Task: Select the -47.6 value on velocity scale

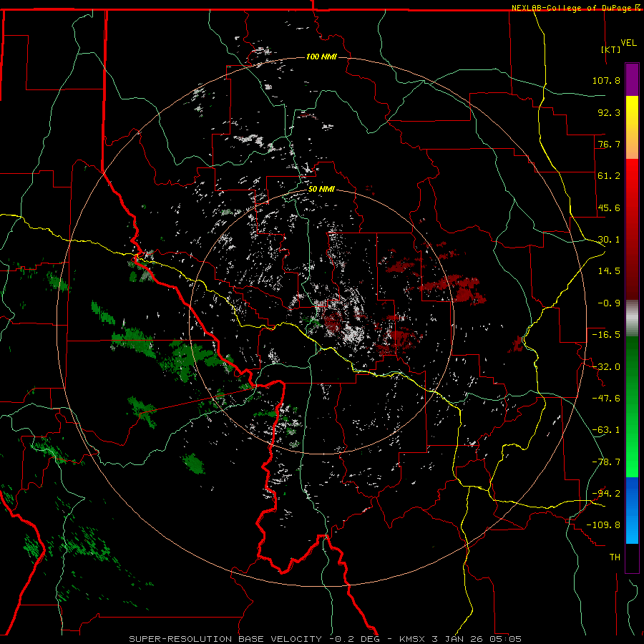Action: pos(606,399)
